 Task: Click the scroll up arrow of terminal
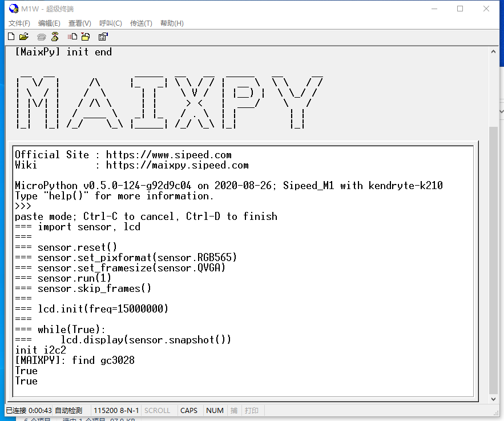(x=493, y=51)
